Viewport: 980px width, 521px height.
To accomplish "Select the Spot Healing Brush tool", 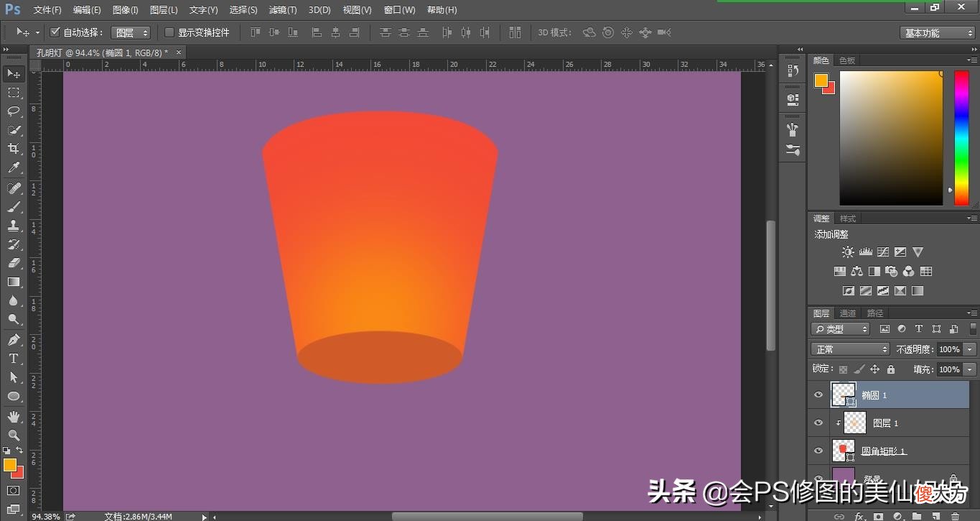I will 14,188.
